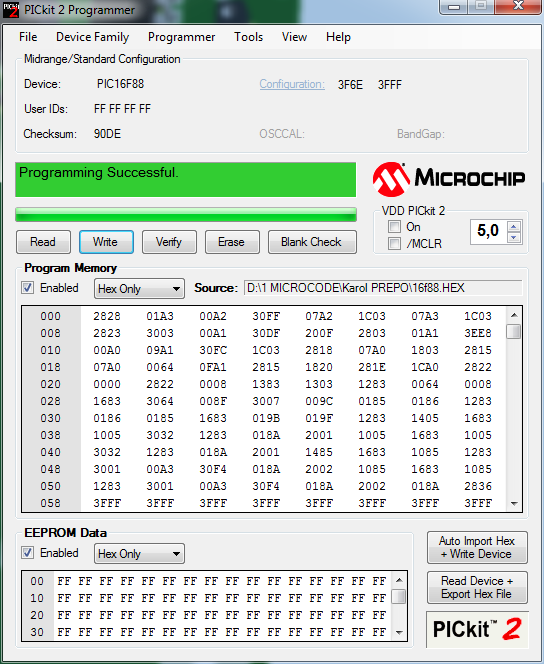This screenshot has width=544, height=664.
Task: Open Program Memory Hex Only dropdown
Action: [x=139, y=289]
